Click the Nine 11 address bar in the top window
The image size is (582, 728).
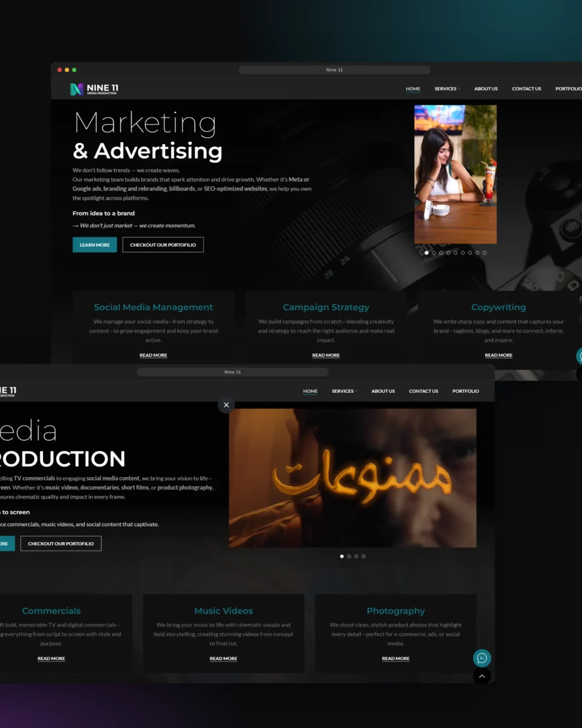(334, 70)
